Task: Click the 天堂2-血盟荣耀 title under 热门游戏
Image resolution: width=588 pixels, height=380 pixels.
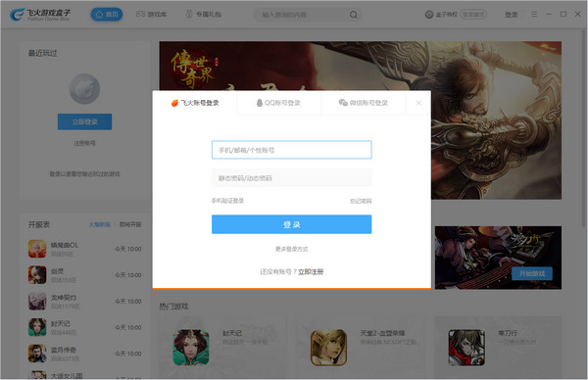Action: (x=382, y=333)
